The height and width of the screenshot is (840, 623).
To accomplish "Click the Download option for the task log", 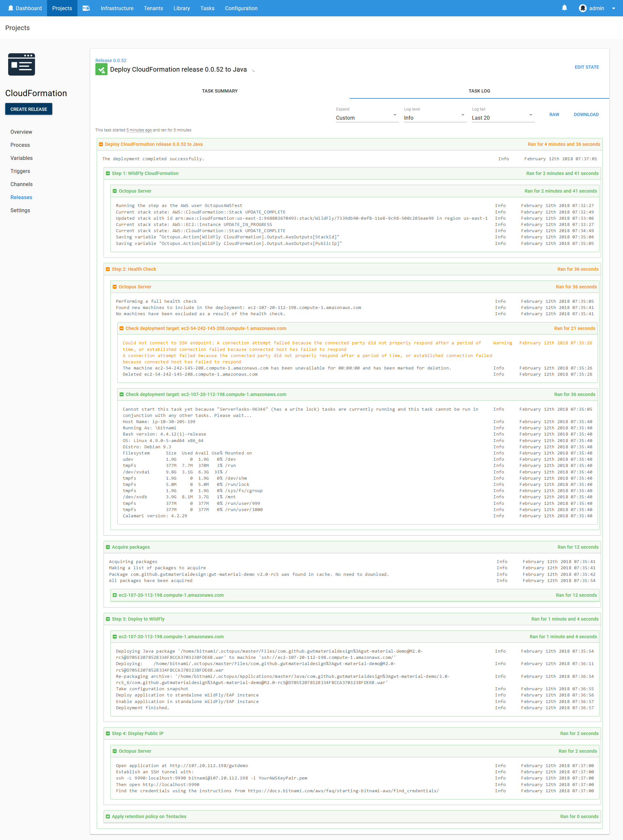I will 586,114.
